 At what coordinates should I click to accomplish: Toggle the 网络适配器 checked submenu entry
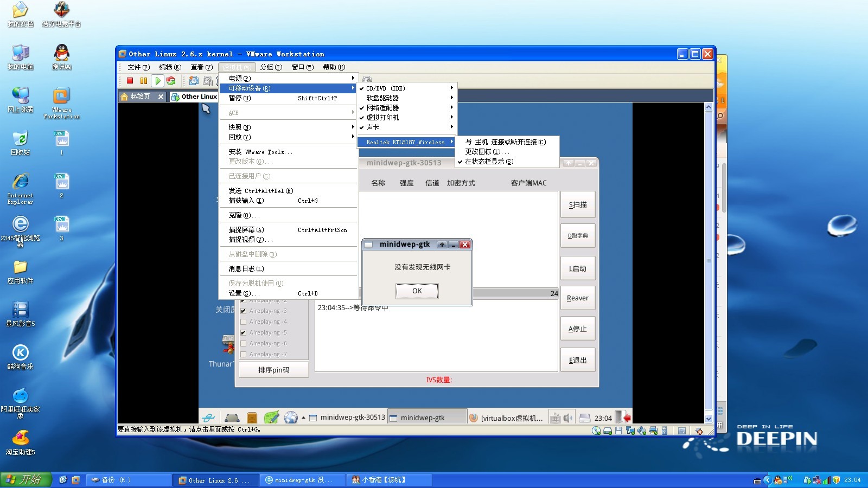pos(406,107)
